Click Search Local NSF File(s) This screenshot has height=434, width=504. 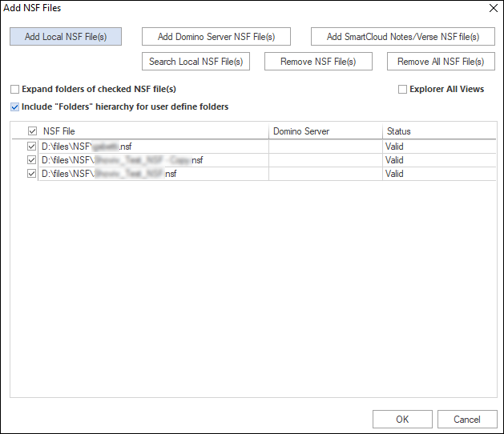(196, 62)
